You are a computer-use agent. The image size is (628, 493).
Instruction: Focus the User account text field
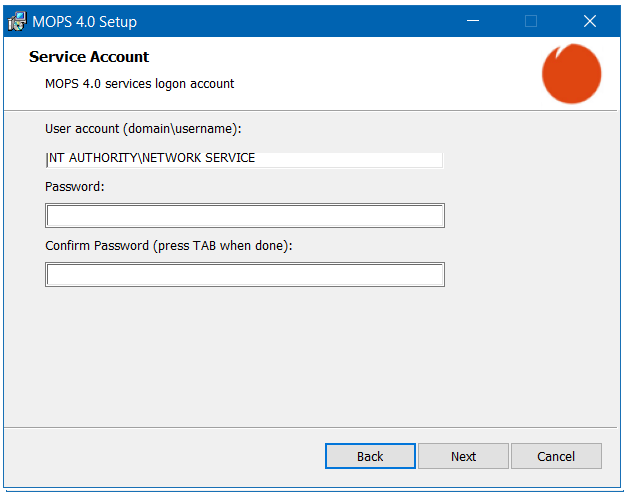coord(244,158)
